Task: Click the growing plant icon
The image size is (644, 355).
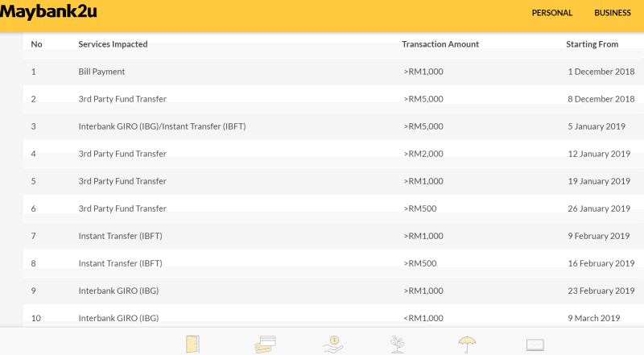Action: point(397,345)
